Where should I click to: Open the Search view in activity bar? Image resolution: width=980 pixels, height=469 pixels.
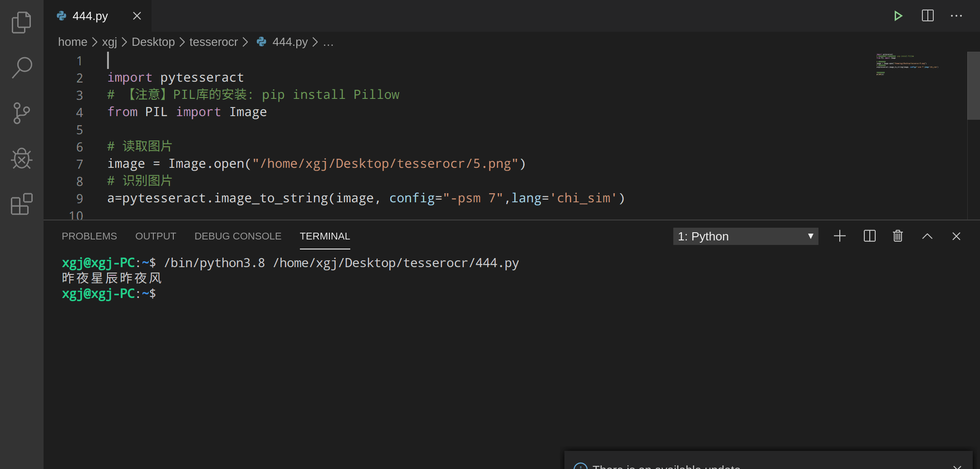pos(21,68)
